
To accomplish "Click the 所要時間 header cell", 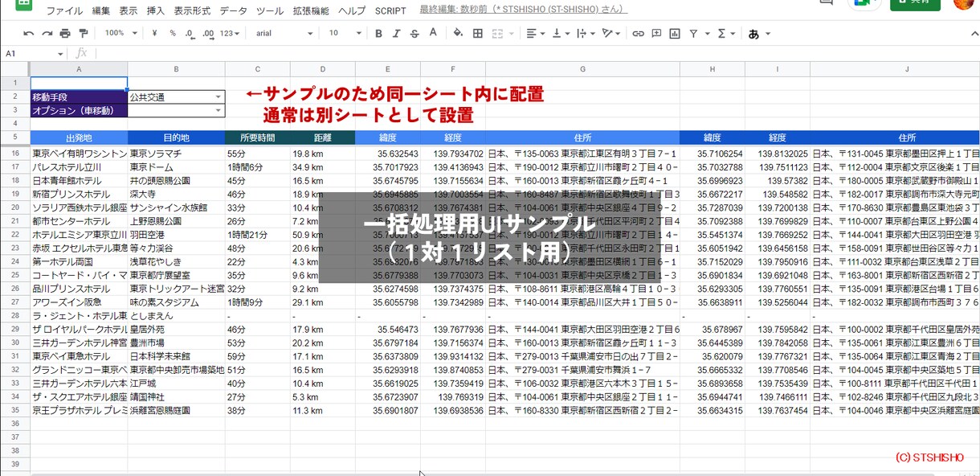I will [257, 137].
